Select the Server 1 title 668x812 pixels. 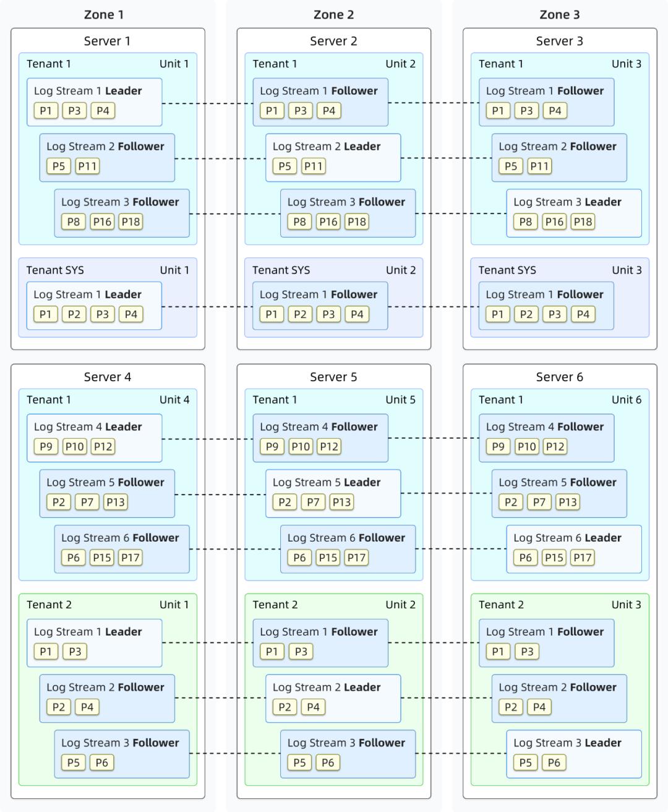107,41
